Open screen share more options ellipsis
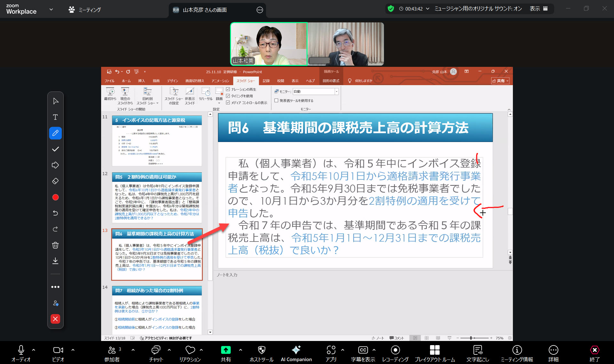 [x=260, y=10]
